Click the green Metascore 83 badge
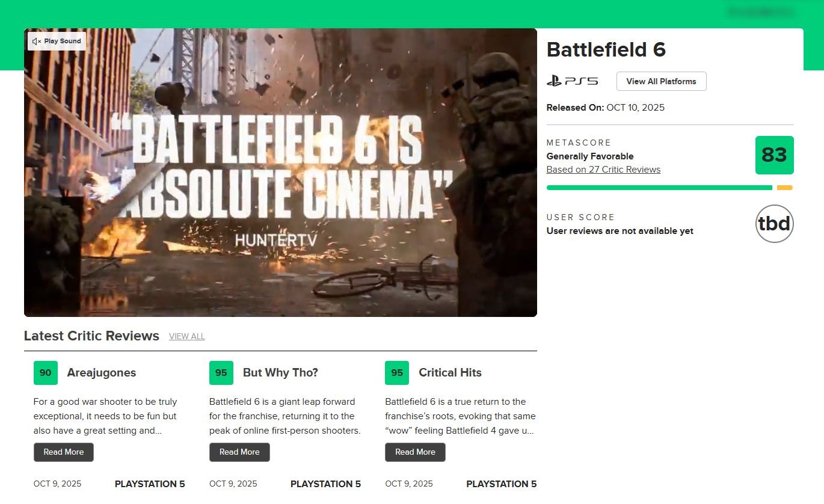Screen dimensions: 824x504 (774, 155)
